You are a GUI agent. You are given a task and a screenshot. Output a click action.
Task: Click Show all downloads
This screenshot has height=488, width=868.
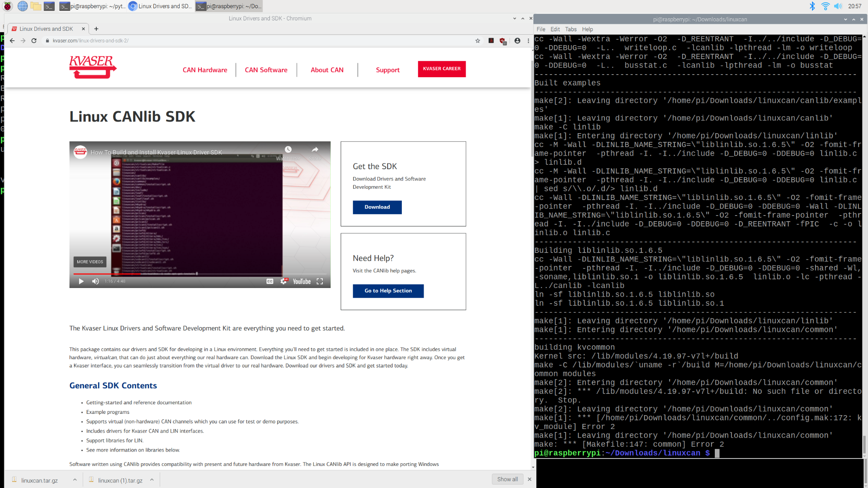[x=507, y=479]
